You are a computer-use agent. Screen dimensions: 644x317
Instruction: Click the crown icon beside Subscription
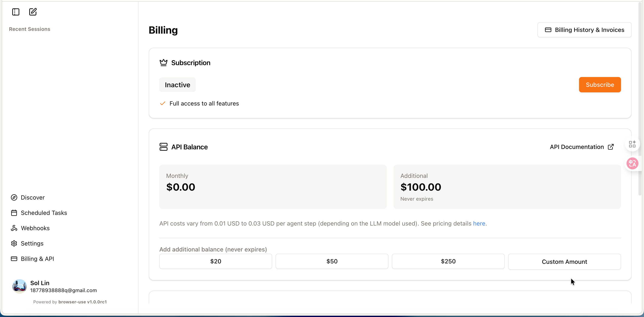pos(164,63)
